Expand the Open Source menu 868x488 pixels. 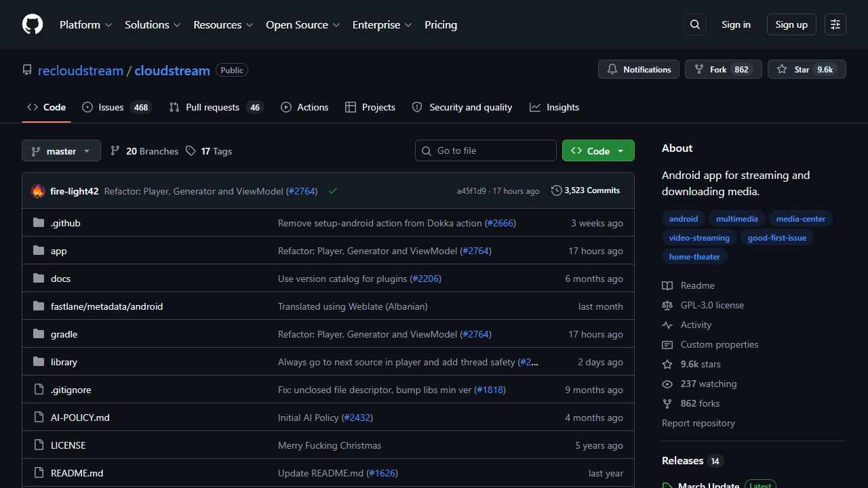(x=302, y=24)
